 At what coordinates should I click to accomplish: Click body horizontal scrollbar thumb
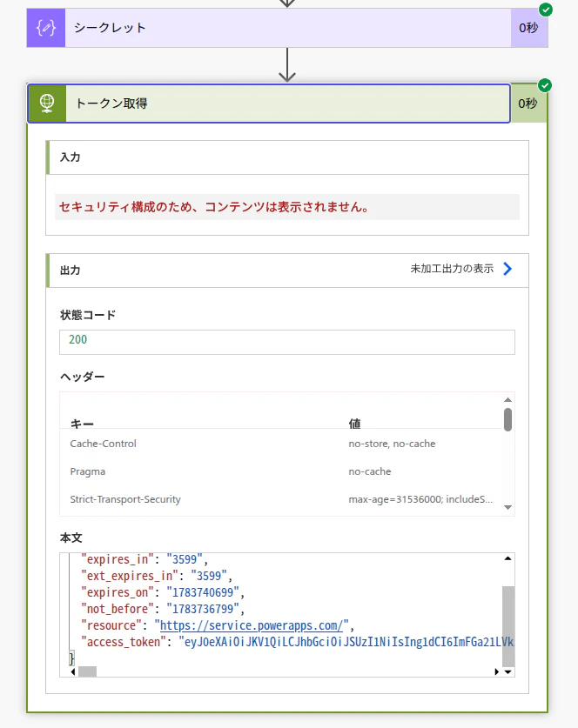[87, 671]
